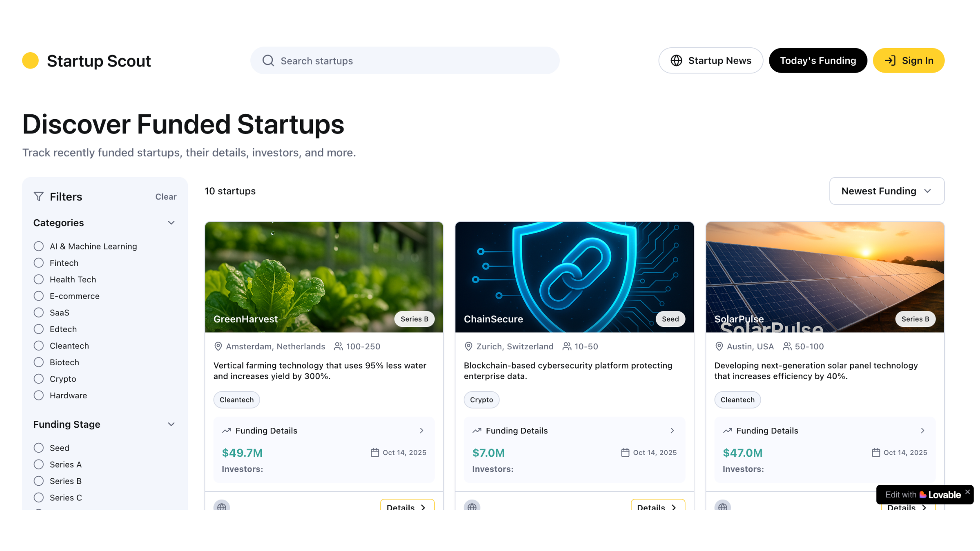The image size is (980, 551).
Task: Click location pin icon beside Zurich, Switzerland
Action: 468,347
